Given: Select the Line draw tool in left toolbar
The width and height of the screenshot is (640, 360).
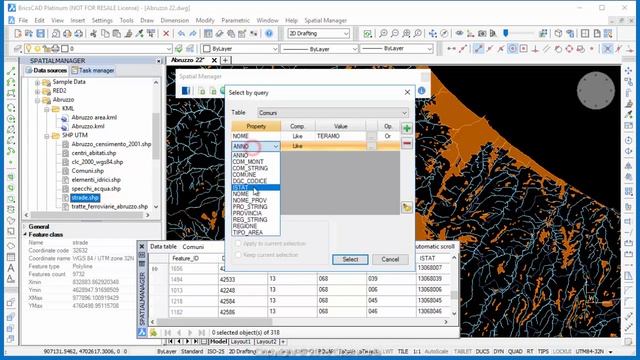Looking at the screenshot, I should click(x=11, y=71).
